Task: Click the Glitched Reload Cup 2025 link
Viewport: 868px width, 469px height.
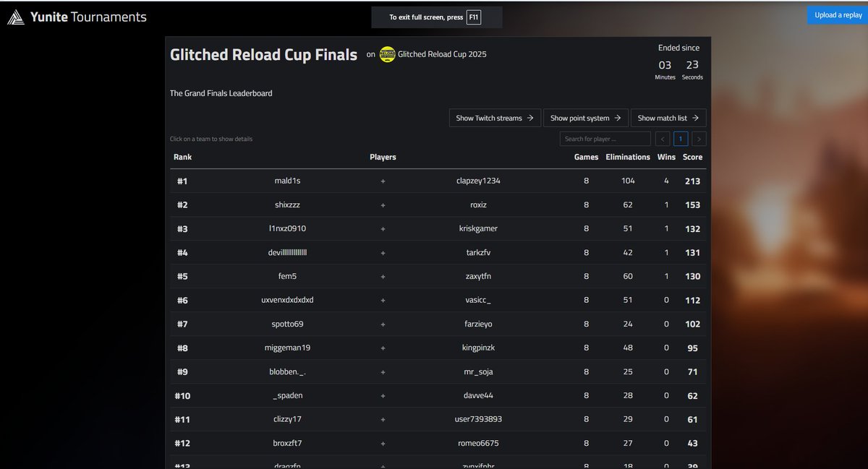Action: pos(442,54)
